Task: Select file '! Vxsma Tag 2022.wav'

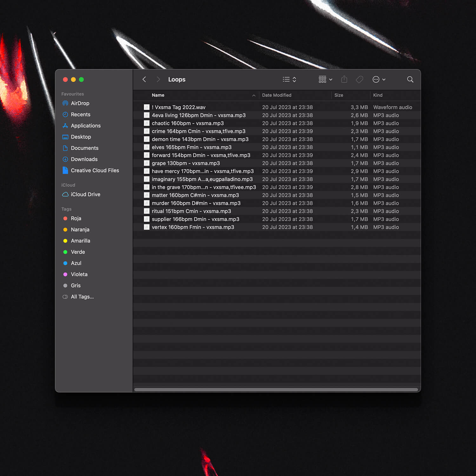Action: coord(277,107)
